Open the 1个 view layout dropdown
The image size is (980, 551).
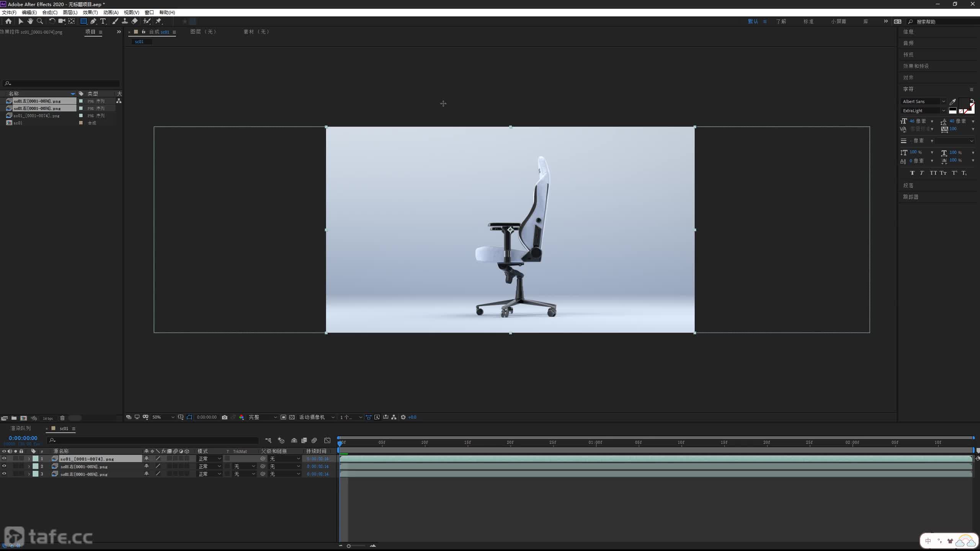(x=351, y=417)
